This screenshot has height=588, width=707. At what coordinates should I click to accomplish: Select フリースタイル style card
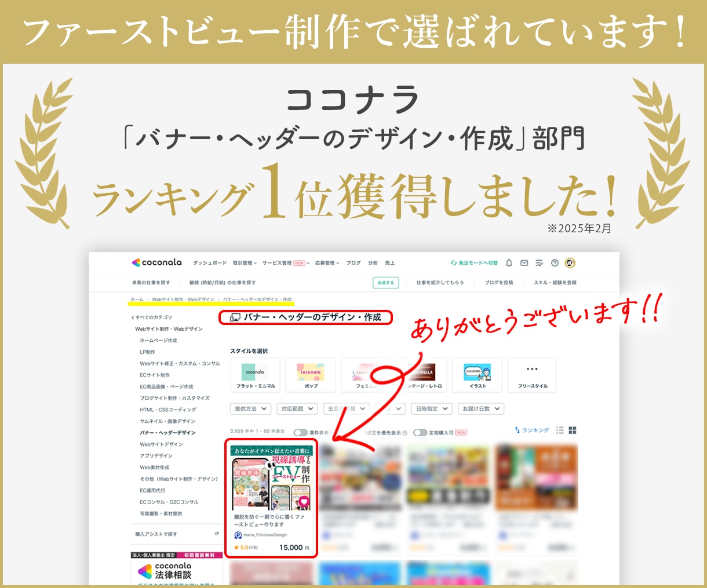pos(533,374)
